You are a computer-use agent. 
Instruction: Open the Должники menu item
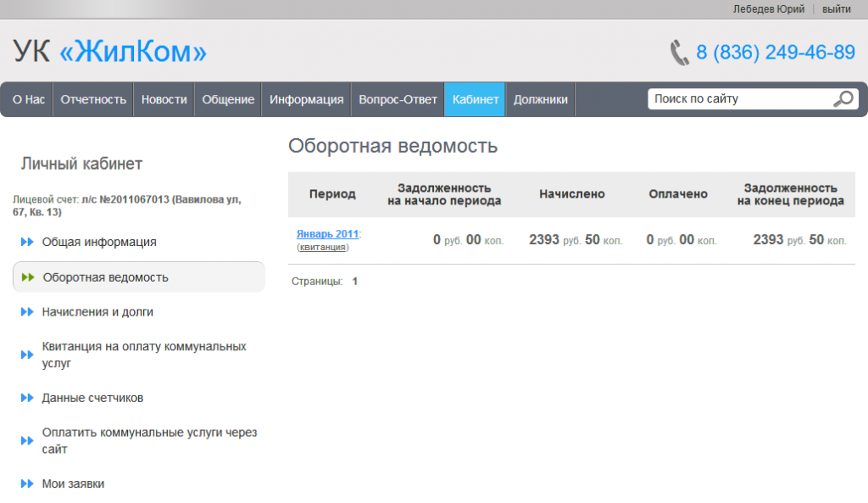tap(540, 99)
